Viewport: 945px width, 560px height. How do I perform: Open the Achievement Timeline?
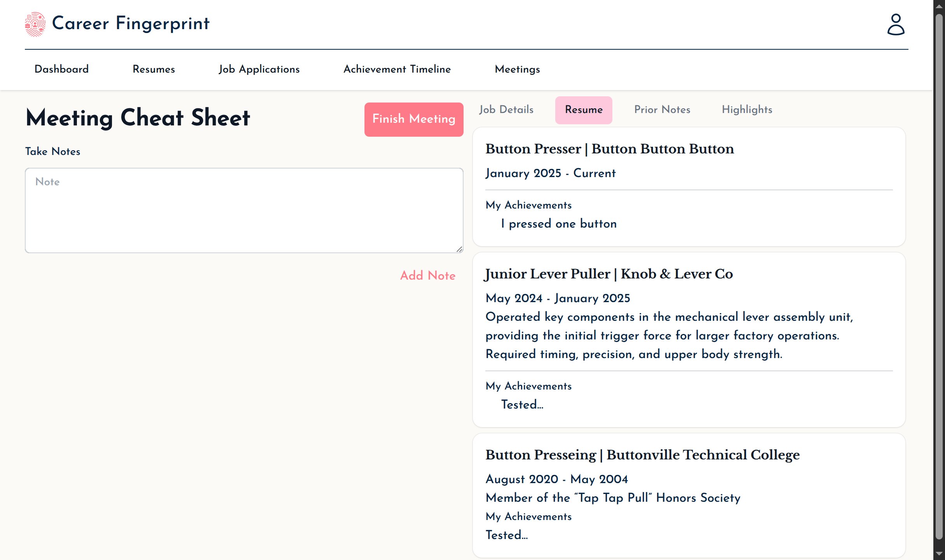[397, 70]
